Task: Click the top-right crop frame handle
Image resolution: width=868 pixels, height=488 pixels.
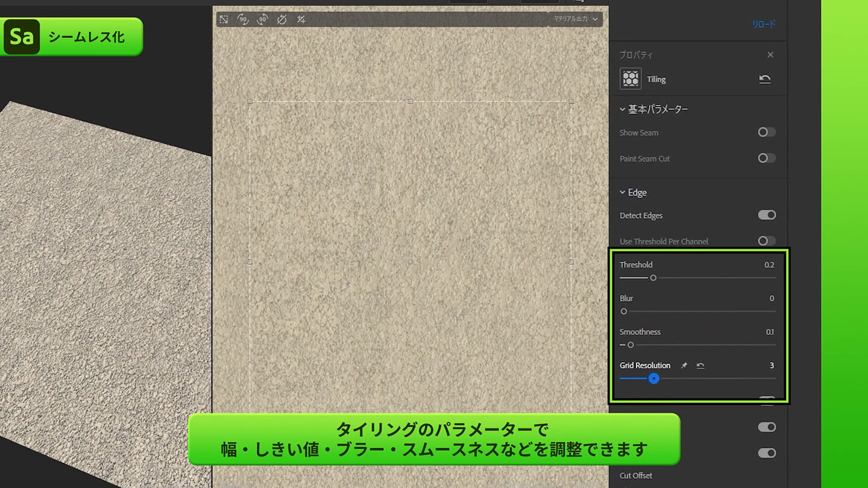Action: coord(571,101)
